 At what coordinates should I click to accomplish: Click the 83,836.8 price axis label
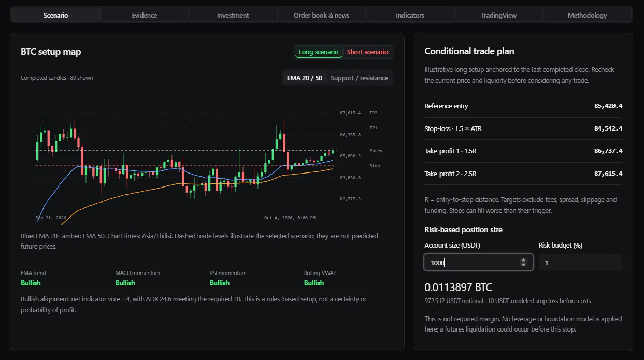click(350, 178)
